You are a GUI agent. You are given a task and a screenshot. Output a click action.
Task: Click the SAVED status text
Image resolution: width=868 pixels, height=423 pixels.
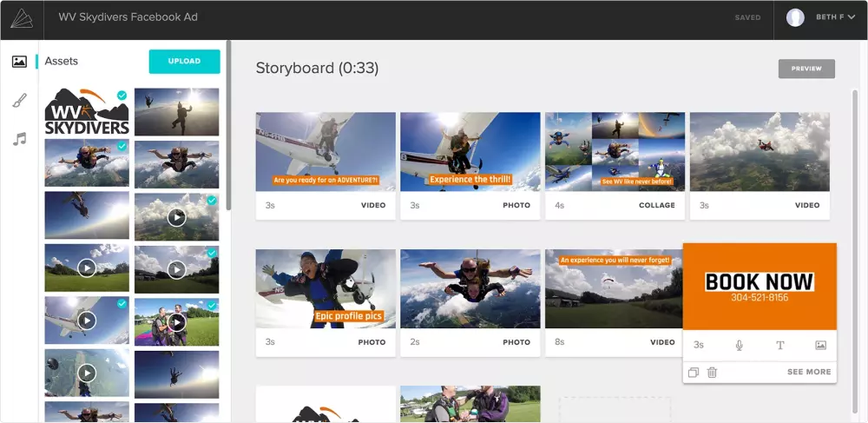coord(747,17)
